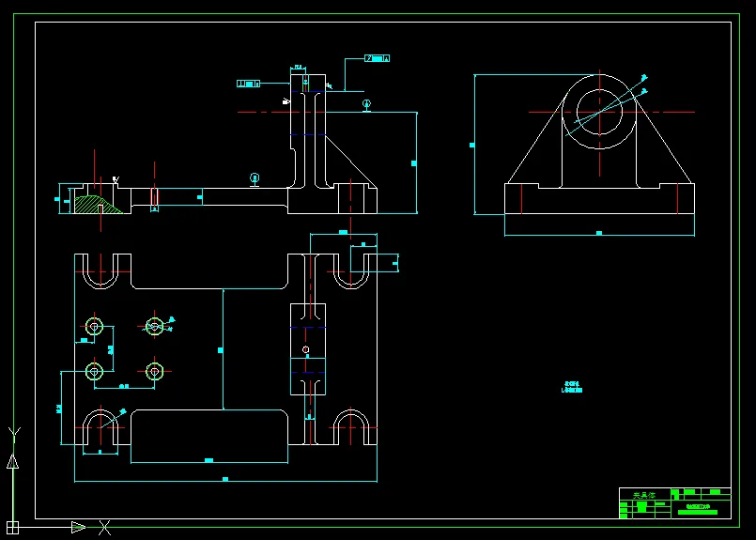The height and width of the screenshot is (540, 756).
Task: Select the leader arrow on the bottom-left U-slot
Action: pyautogui.click(x=123, y=411)
